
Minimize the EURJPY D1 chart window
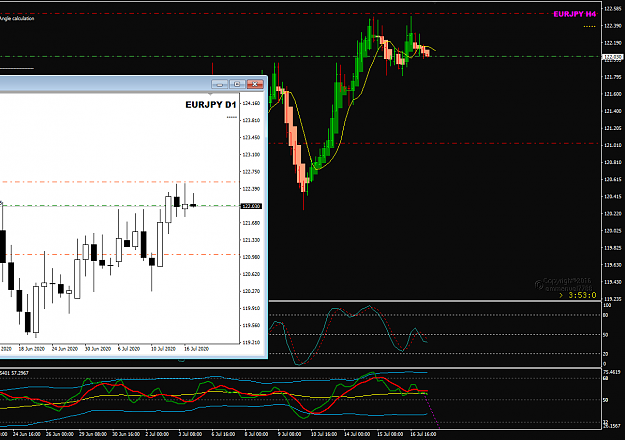pyautogui.click(x=220, y=84)
